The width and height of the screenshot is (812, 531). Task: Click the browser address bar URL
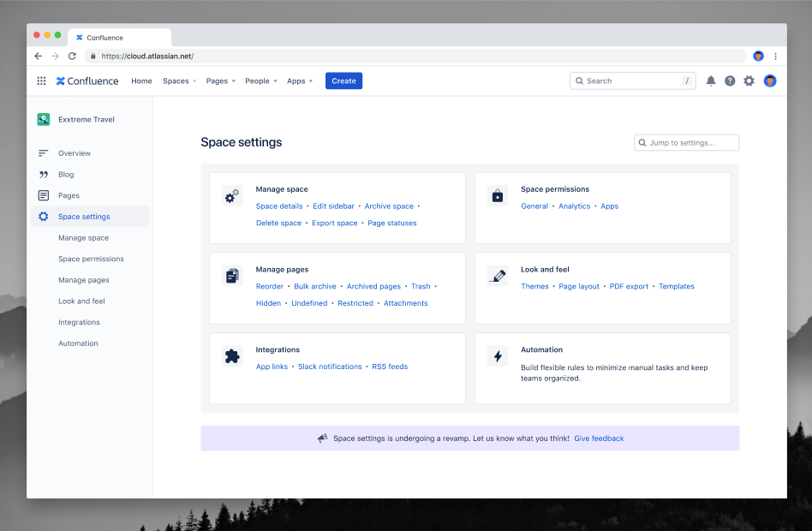click(x=147, y=56)
